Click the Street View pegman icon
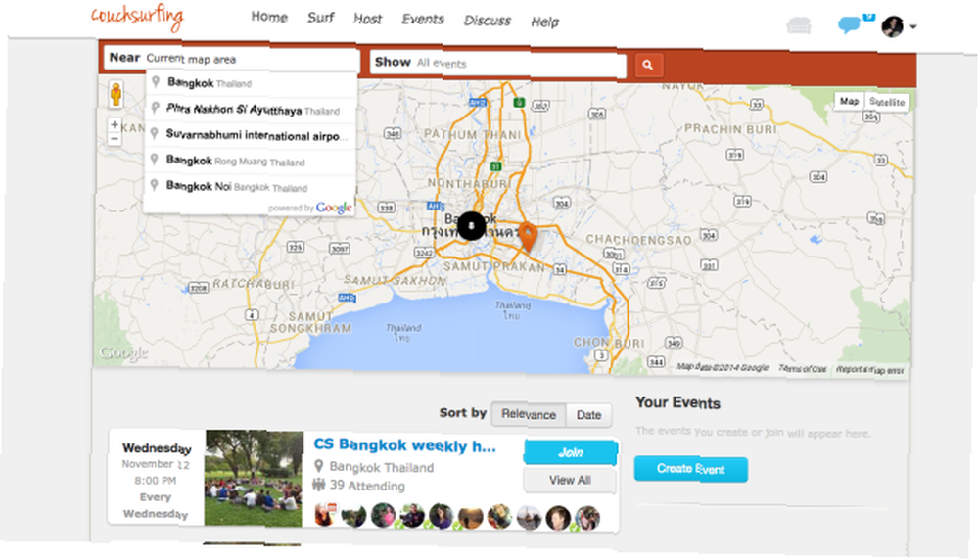This screenshot has width=979, height=560. [x=116, y=94]
